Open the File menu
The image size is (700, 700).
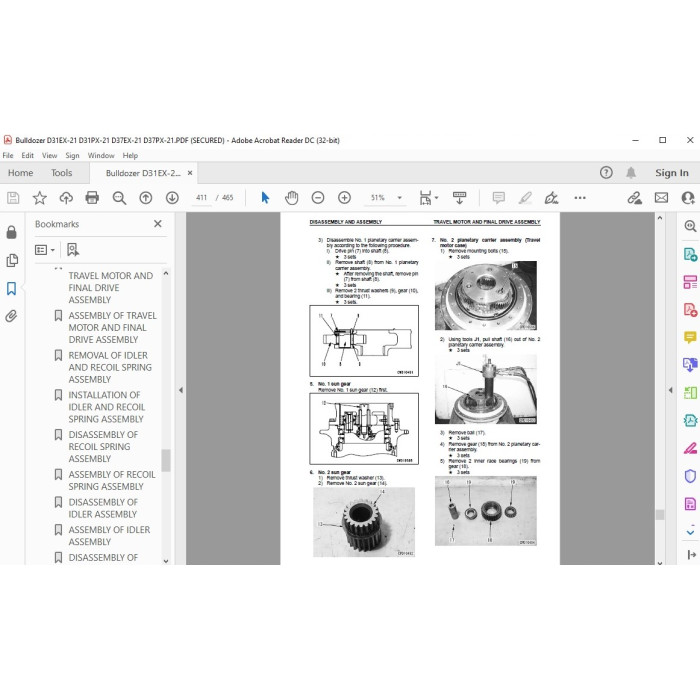8,155
